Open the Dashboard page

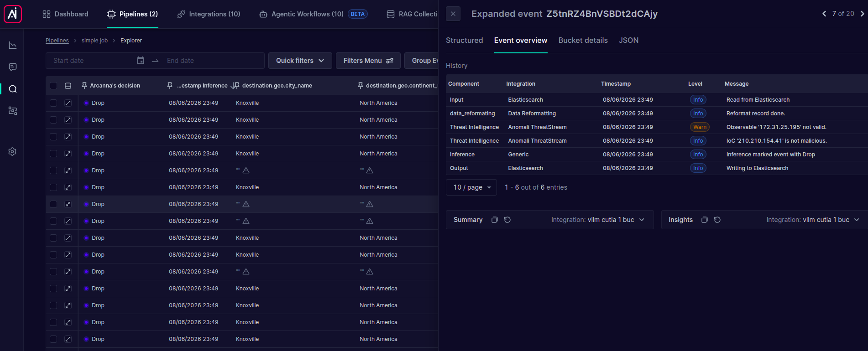[65, 14]
